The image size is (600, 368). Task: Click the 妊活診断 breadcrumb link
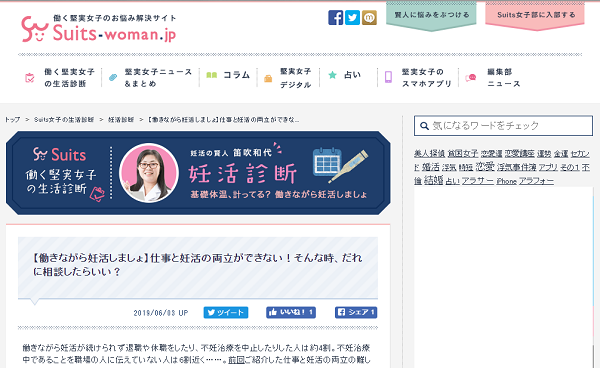[x=121, y=120]
